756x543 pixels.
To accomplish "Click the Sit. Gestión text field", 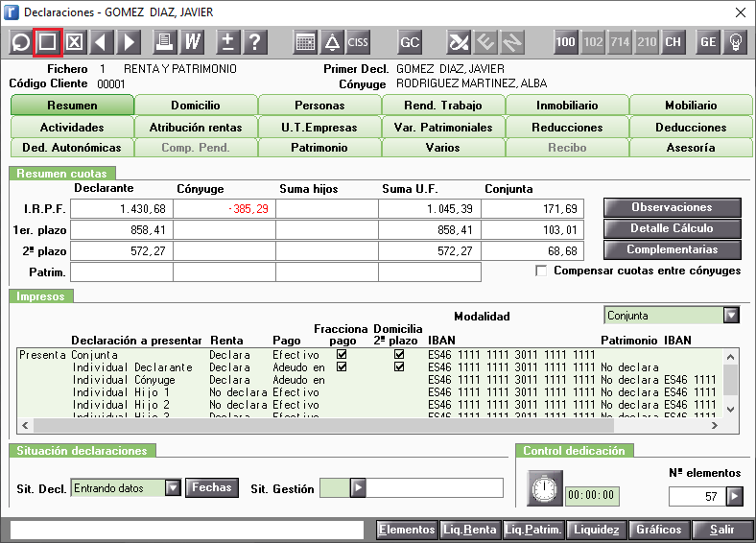I will (x=435, y=488).
